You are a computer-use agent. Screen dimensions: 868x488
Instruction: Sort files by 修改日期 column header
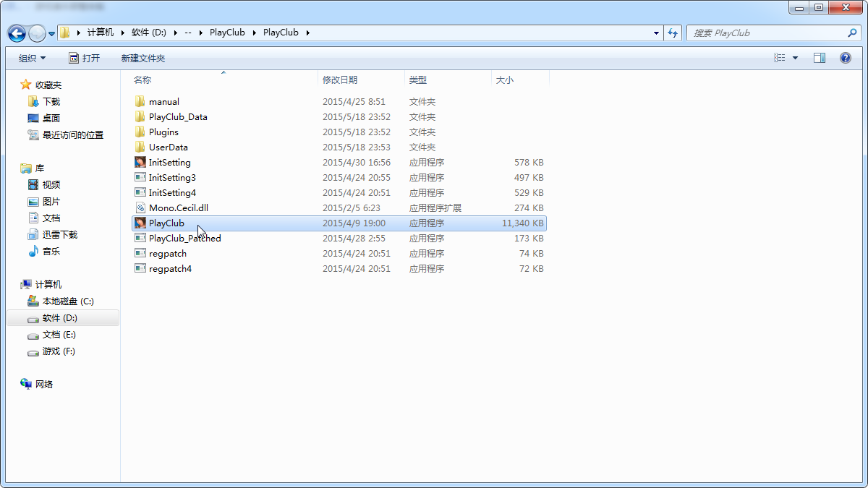click(340, 80)
